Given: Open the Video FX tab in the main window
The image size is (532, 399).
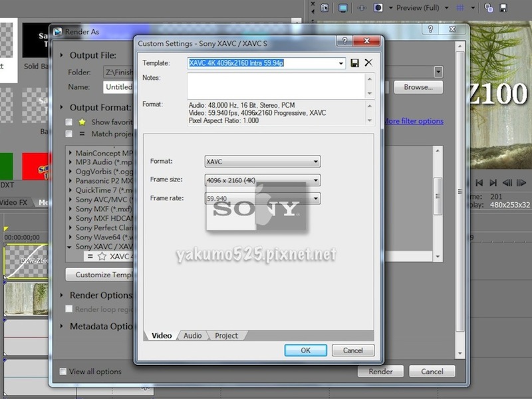Looking at the screenshot, I should pyautogui.click(x=14, y=203).
